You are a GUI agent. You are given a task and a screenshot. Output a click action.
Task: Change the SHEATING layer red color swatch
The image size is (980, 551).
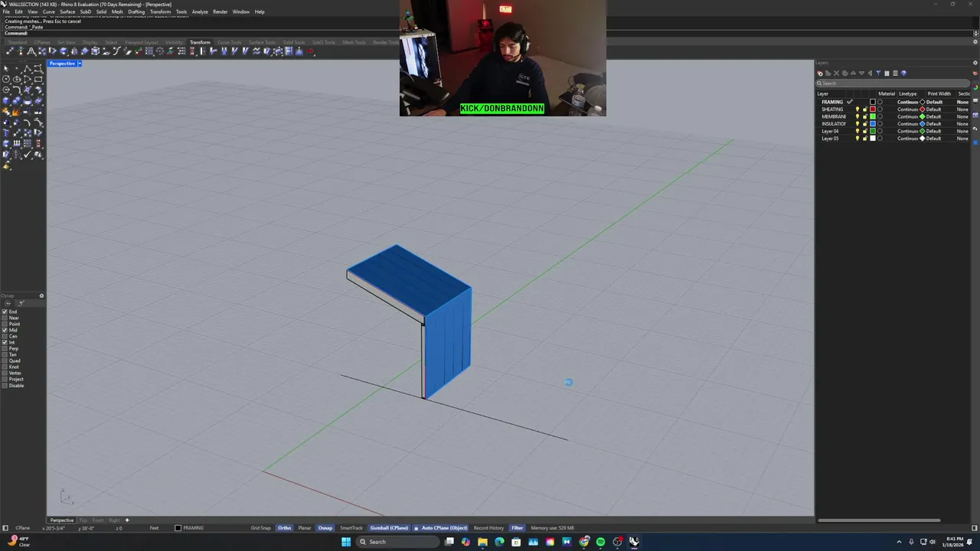click(x=873, y=109)
